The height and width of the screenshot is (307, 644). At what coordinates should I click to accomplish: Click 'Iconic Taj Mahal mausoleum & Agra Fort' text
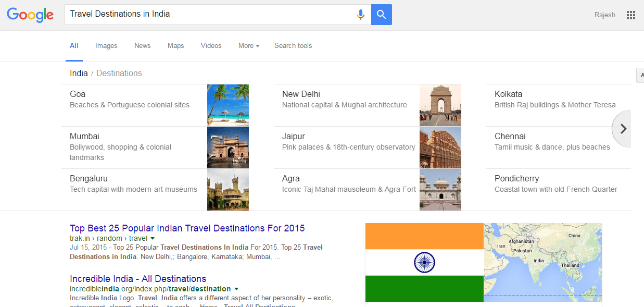349,189
